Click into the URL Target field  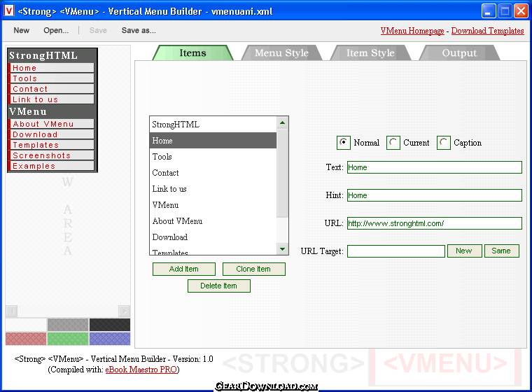click(396, 251)
